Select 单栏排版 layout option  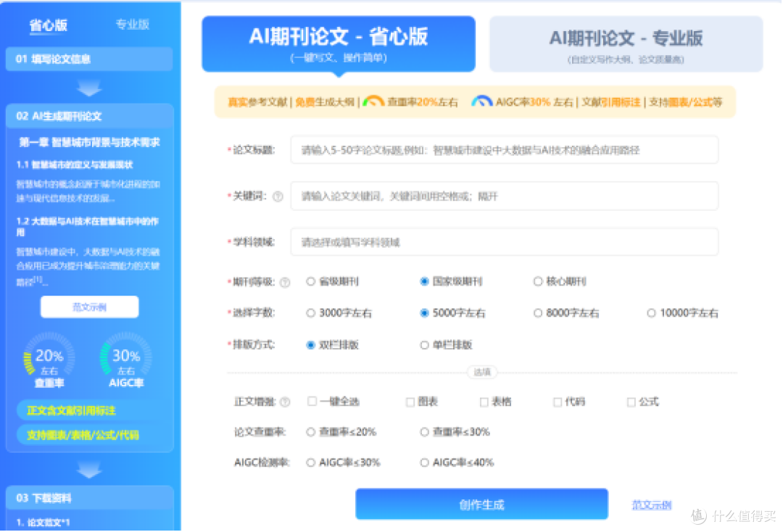424,345
